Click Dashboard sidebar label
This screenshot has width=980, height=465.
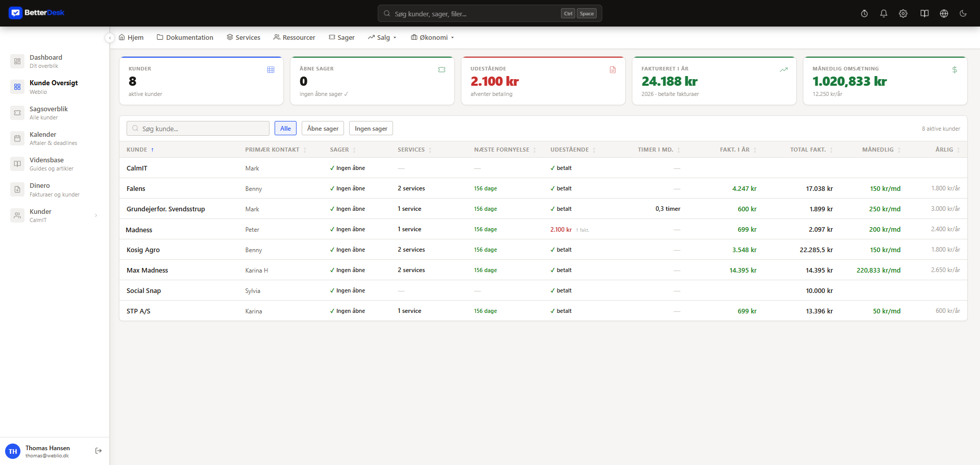[x=46, y=57]
